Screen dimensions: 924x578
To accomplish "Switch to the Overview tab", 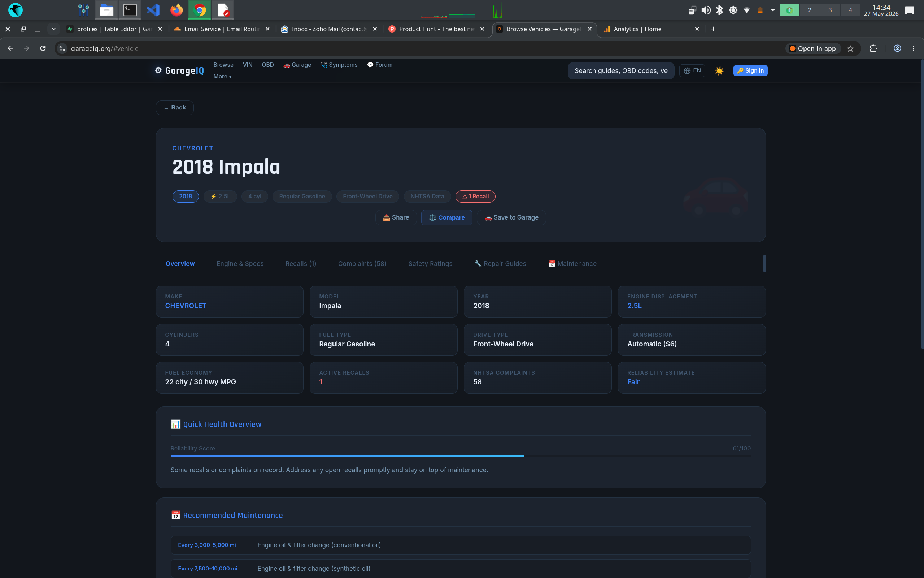I will 180,264.
